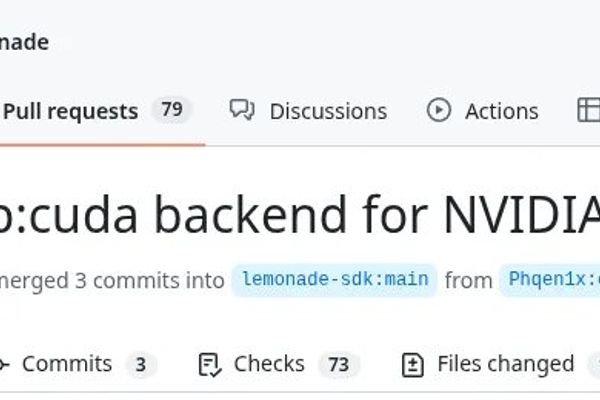This screenshot has width=600, height=400.
Task: Click the Checks counter badge showing 73
Action: [339, 364]
